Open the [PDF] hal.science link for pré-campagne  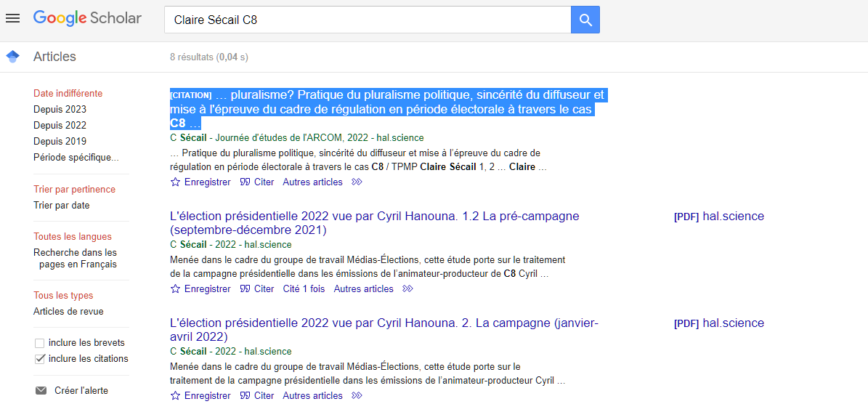point(719,217)
